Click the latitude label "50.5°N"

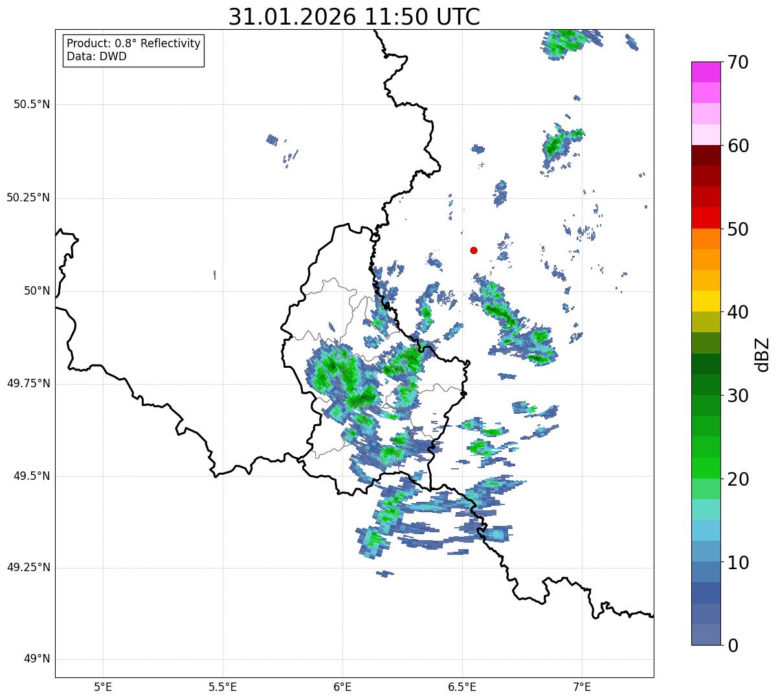[x=32, y=104]
